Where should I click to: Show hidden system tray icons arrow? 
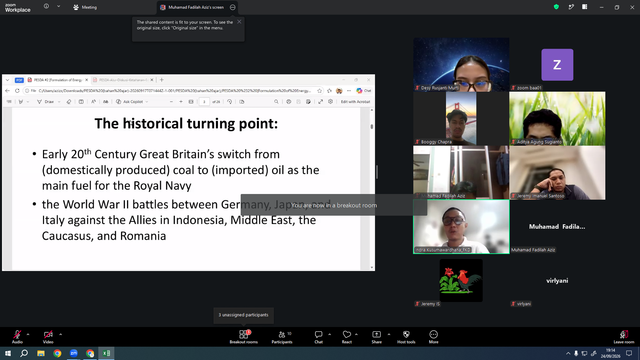tap(568, 353)
